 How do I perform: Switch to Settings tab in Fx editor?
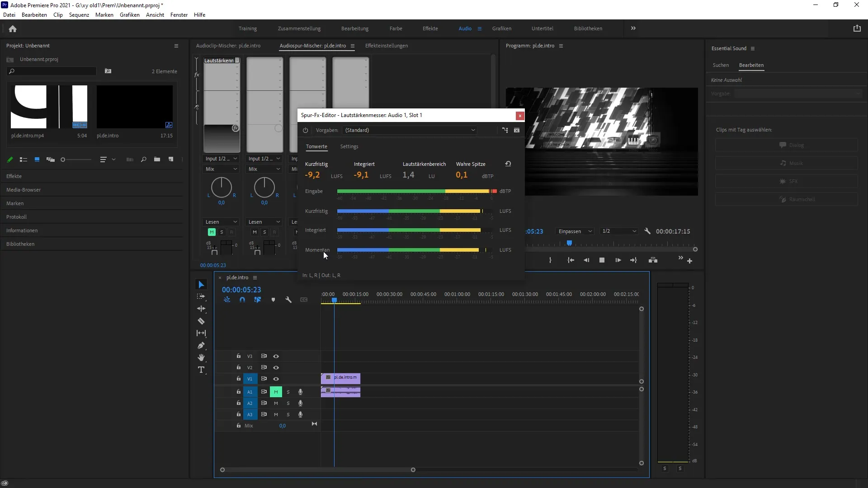point(349,146)
